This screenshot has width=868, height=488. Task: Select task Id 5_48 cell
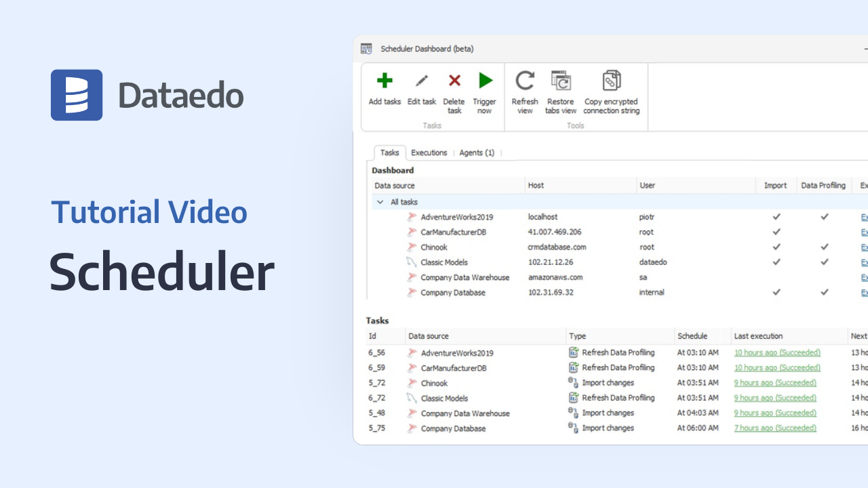377,413
